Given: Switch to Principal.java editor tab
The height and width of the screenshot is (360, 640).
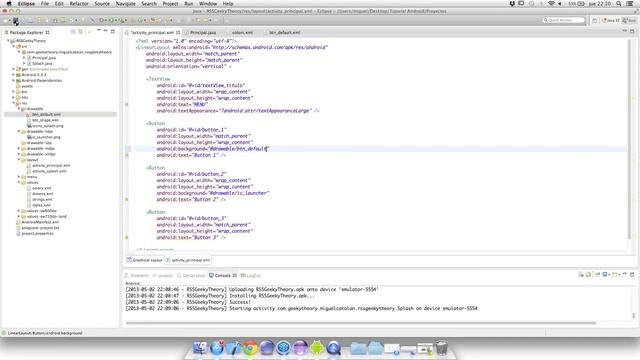Looking at the screenshot, I should click(x=203, y=32).
